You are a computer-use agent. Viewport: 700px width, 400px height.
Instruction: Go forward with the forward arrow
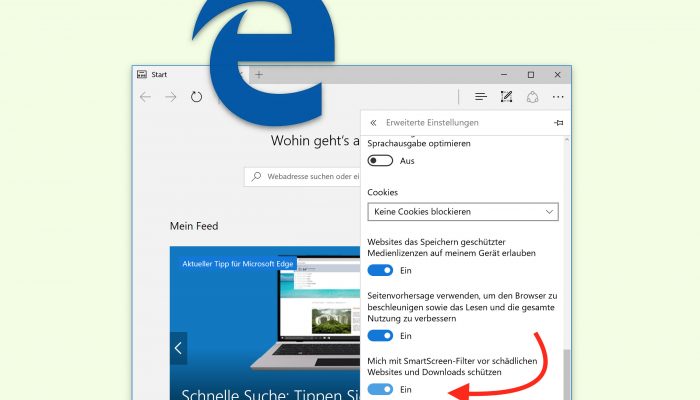[171, 97]
